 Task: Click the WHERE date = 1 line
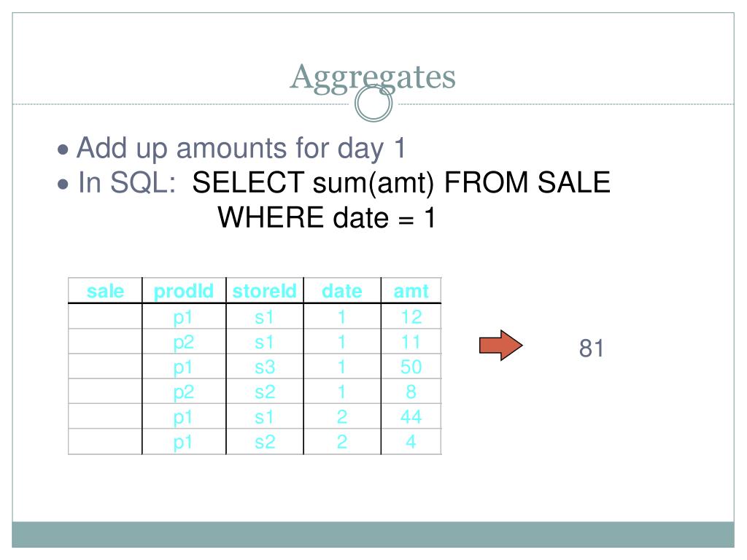(326, 217)
